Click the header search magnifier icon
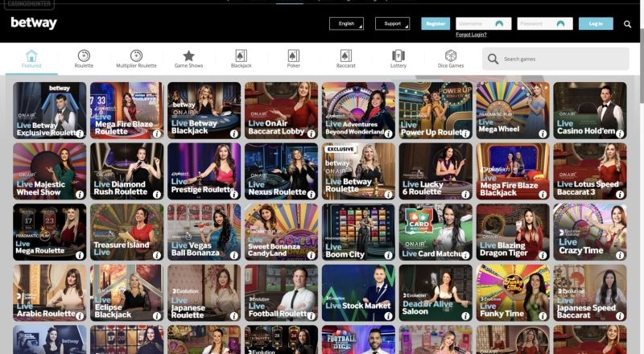 click(x=627, y=24)
